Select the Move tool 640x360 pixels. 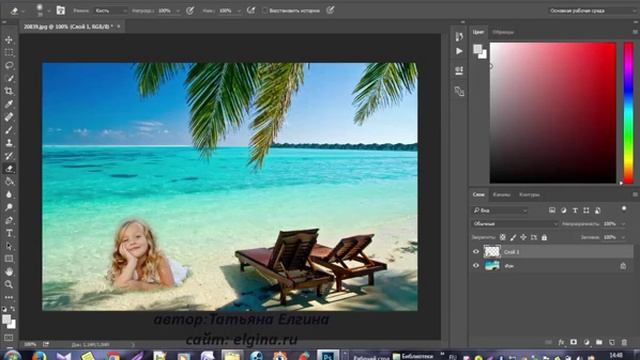(x=9, y=40)
